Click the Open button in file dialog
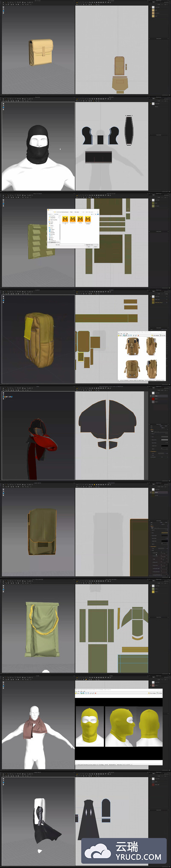 point(88,246)
